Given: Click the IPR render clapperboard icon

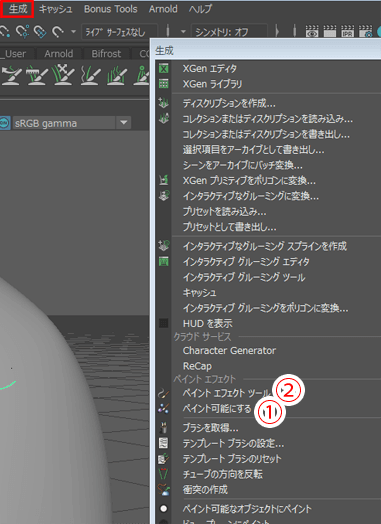Looking at the screenshot, I should point(347,31).
